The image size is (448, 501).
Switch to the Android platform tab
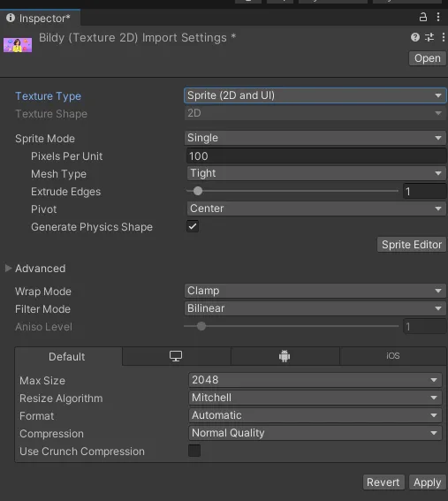click(285, 356)
